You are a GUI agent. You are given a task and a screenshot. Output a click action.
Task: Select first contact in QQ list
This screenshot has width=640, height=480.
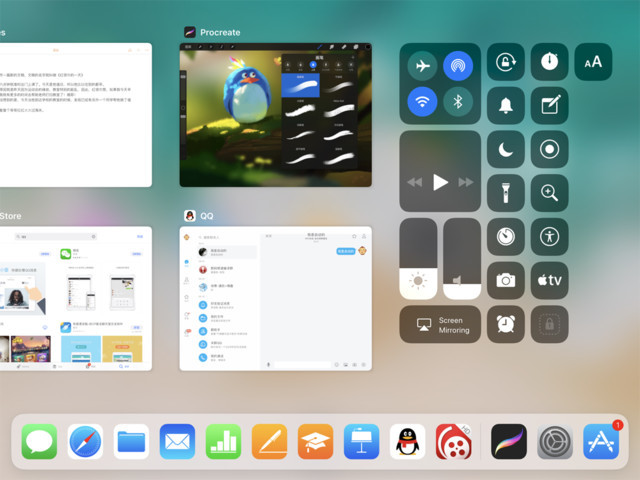227,252
